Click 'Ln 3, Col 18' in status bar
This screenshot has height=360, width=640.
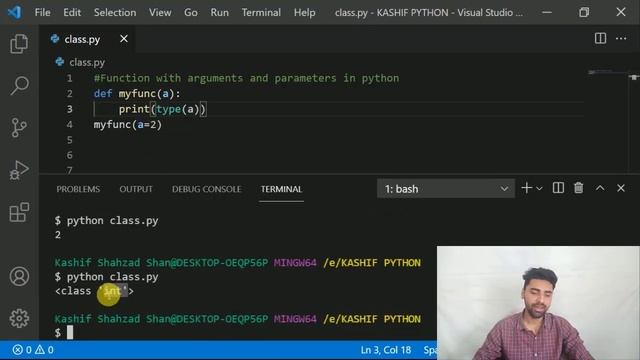(x=386, y=350)
